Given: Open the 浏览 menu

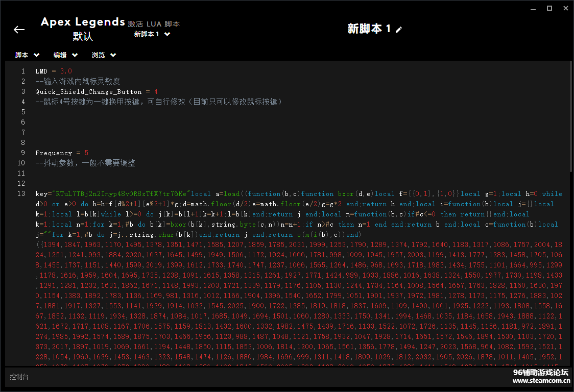Looking at the screenshot, I should [104, 55].
